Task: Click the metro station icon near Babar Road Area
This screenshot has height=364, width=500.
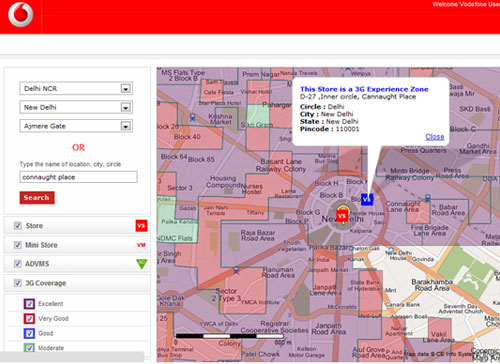Action: click(x=428, y=198)
